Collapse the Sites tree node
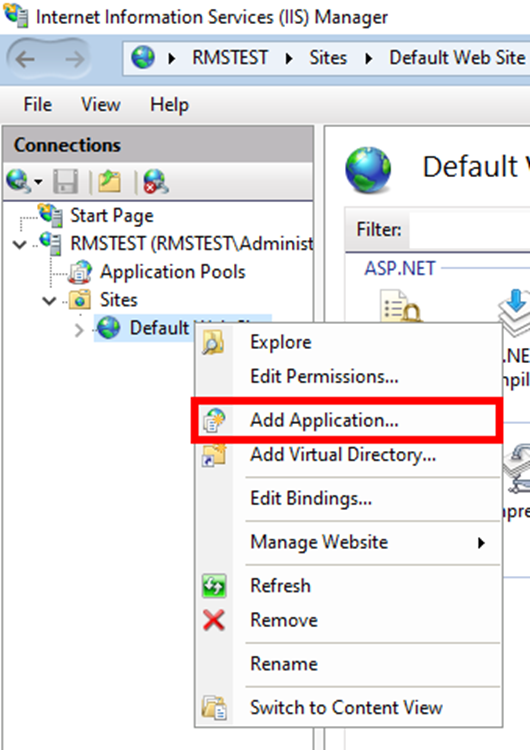 click(x=49, y=301)
